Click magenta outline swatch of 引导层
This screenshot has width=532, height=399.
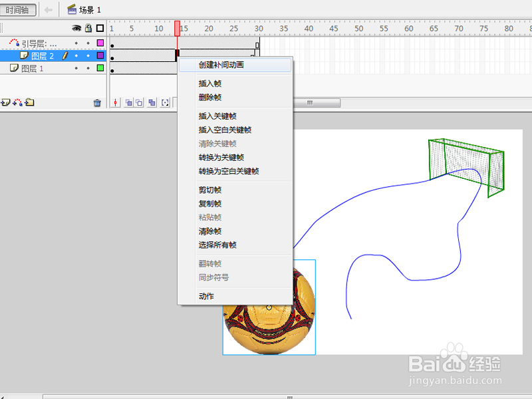100,43
